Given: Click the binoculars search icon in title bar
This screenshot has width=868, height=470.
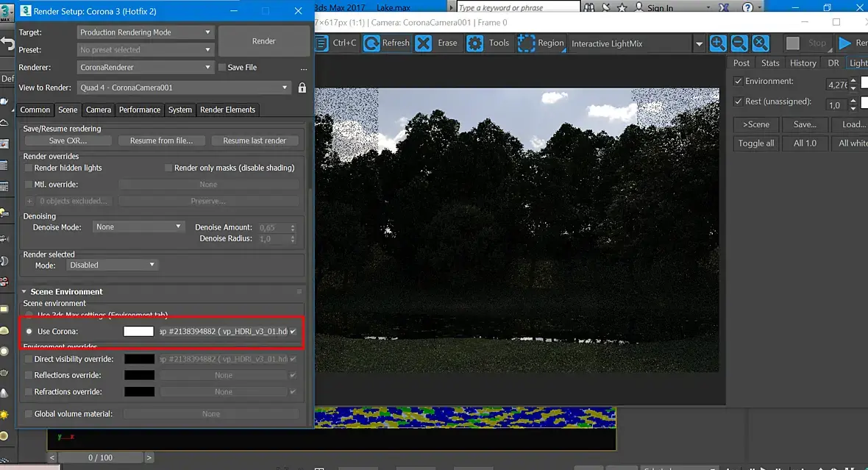Looking at the screenshot, I should coord(589,7).
